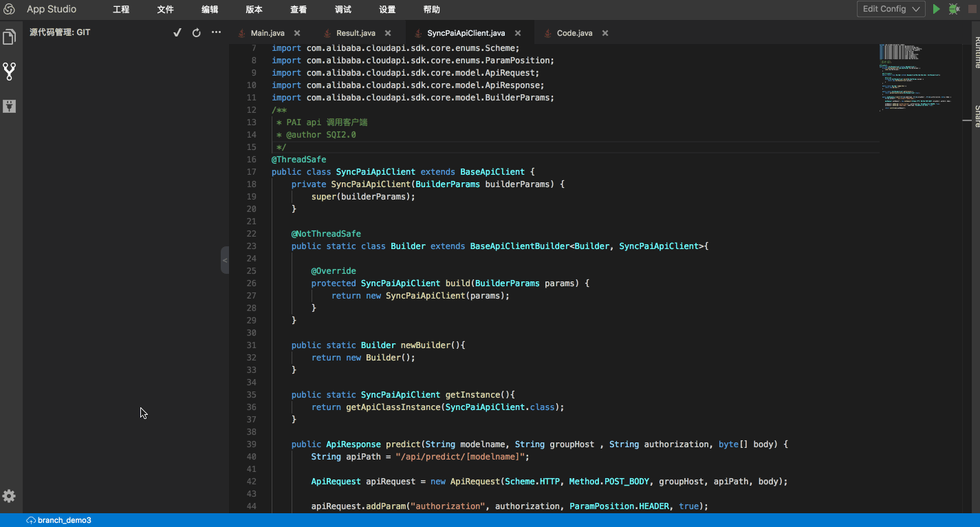Image resolution: width=980 pixels, height=527 pixels.
Task: Open the 调试 menu
Action: [342, 10]
